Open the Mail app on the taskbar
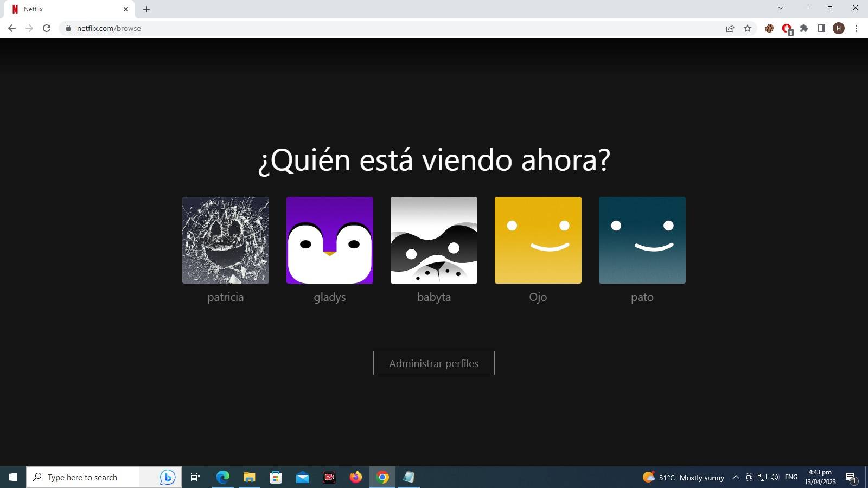 point(303,477)
